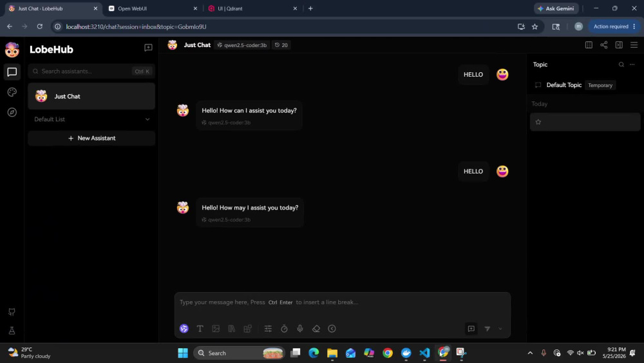Click the grid layout icon in chat header
This screenshot has width=644, height=363.
tap(589, 44)
